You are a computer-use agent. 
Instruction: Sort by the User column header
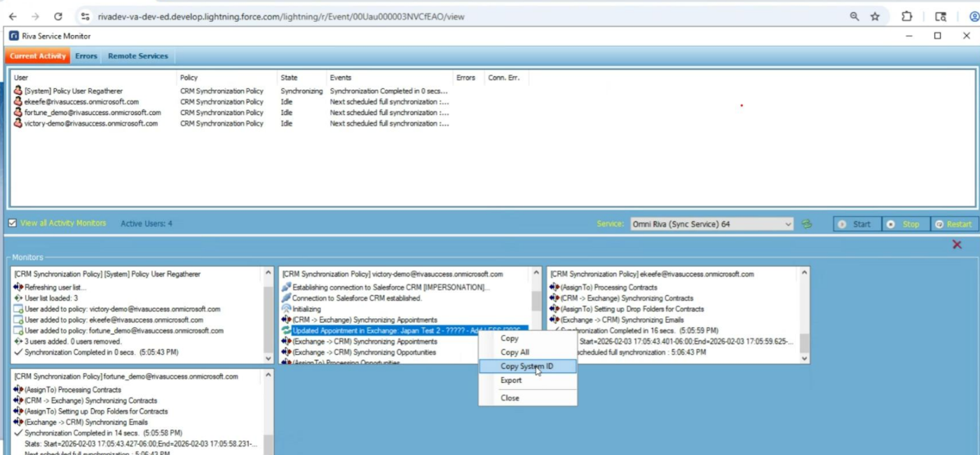tap(93, 78)
